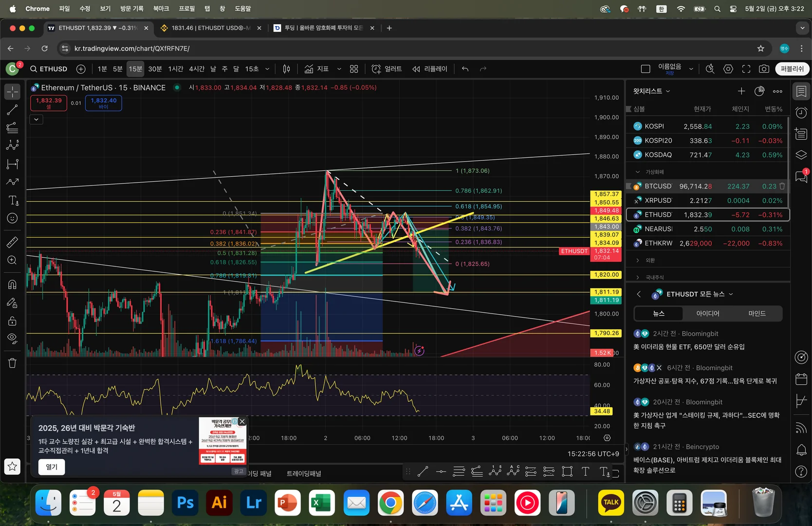Click the trash remove drawings icon
812x526 pixels.
coord(12,363)
